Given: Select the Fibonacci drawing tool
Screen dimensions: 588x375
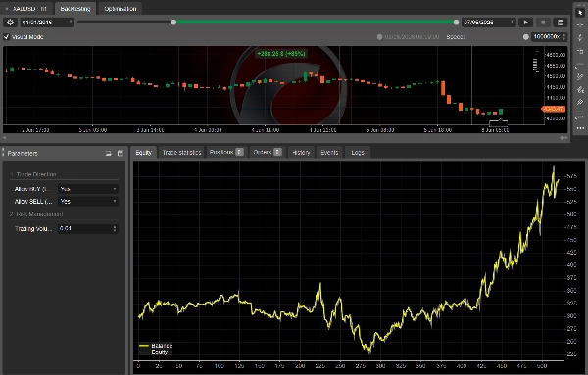Looking at the screenshot, I should click(580, 89).
